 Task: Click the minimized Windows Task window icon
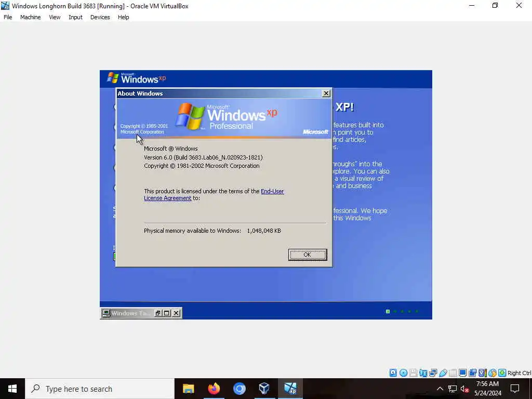[106, 313]
